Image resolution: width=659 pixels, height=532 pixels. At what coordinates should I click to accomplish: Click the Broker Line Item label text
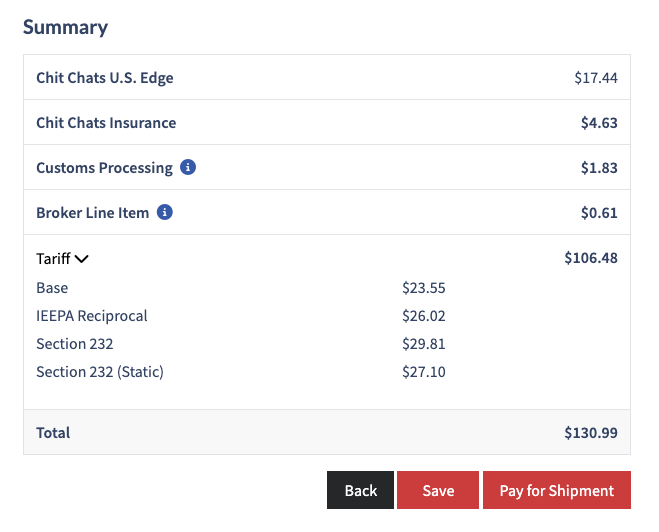[92, 213]
